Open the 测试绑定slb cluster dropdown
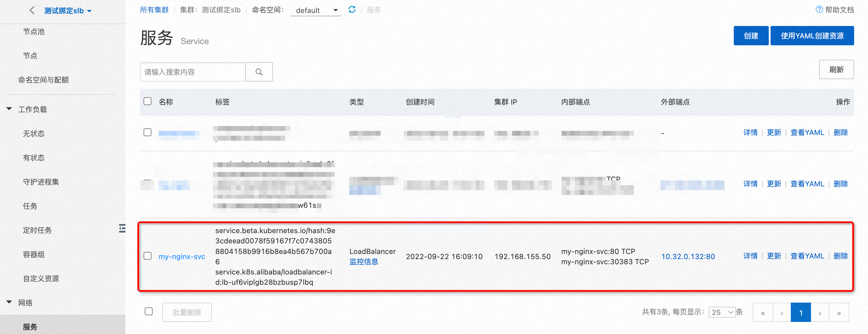The height and width of the screenshot is (334, 868). [x=68, y=11]
